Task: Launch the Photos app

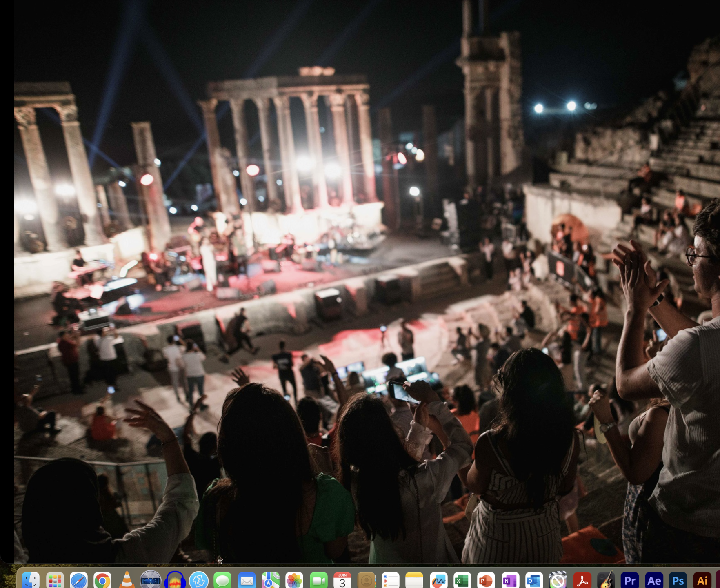Action: 294,580
